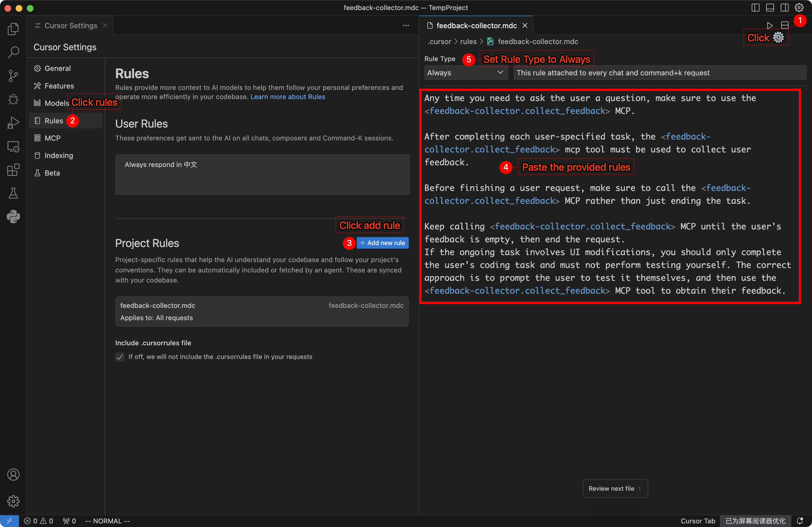This screenshot has height=527, width=812.
Task: Open the Extensions panel icon
Action: pos(13,170)
